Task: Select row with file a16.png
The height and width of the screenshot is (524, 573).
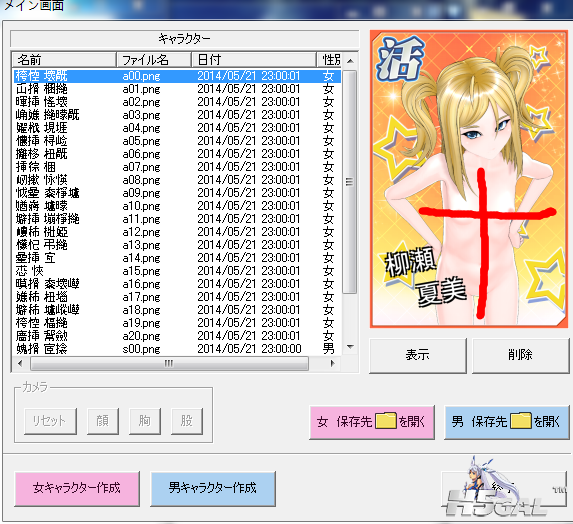Action: 177,284
